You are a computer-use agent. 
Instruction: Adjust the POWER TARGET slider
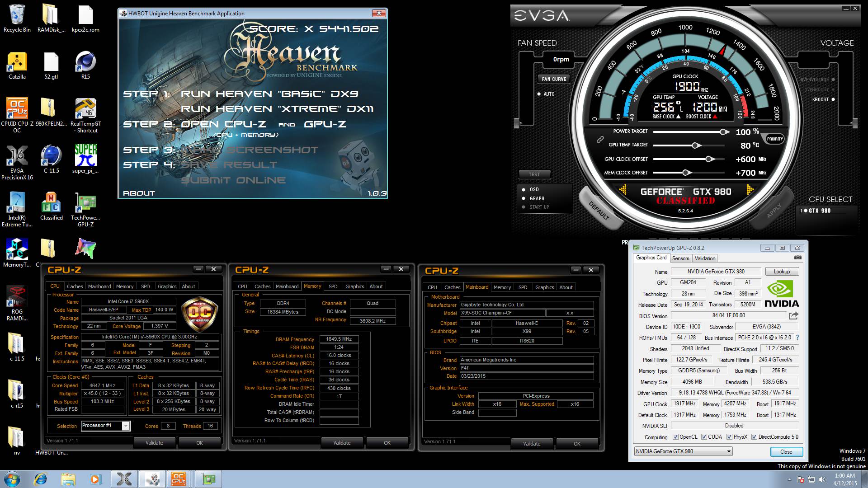coord(724,132)
